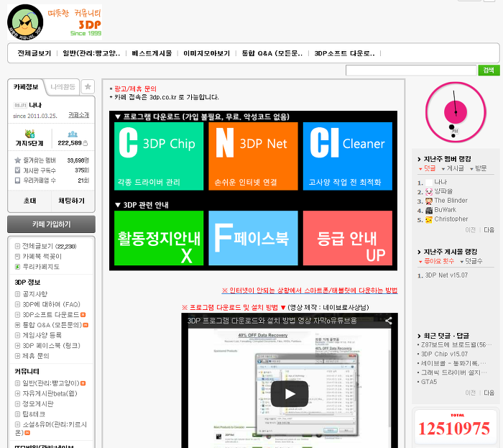The width and height of the screenshot is (503, 448).
Task: Select the 통합 Q&A top menu item
Action: point(272,53)
